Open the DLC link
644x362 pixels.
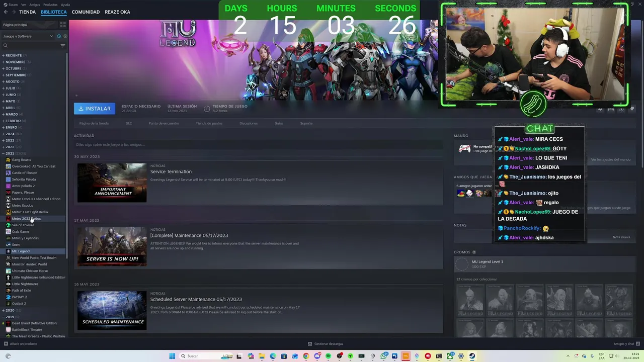coord(129,123)
